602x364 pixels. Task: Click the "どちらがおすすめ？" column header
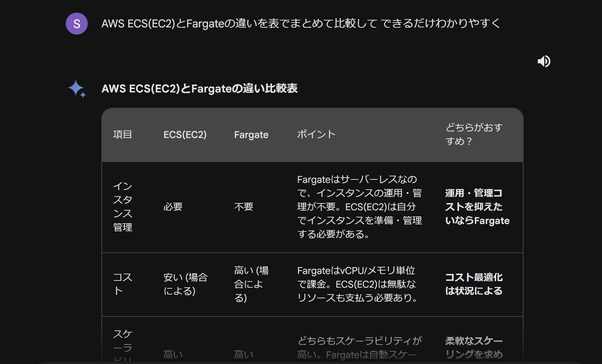pos(474,134)
